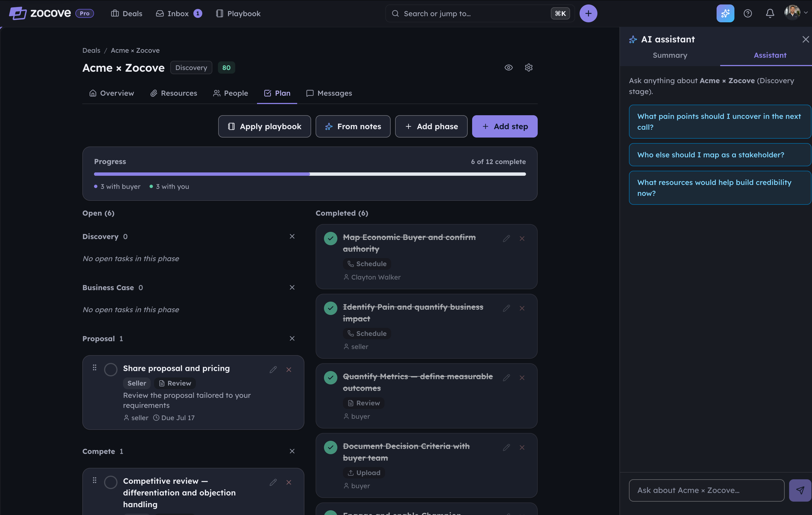Toggle the AI assistant sparkle button
The image size is (812, 515).
[725, 13]
